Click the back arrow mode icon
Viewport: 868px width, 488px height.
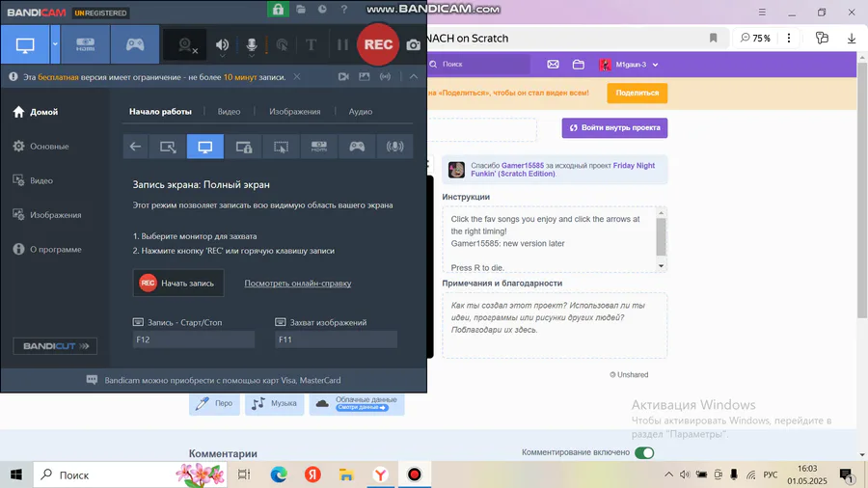tap(135, 147)
